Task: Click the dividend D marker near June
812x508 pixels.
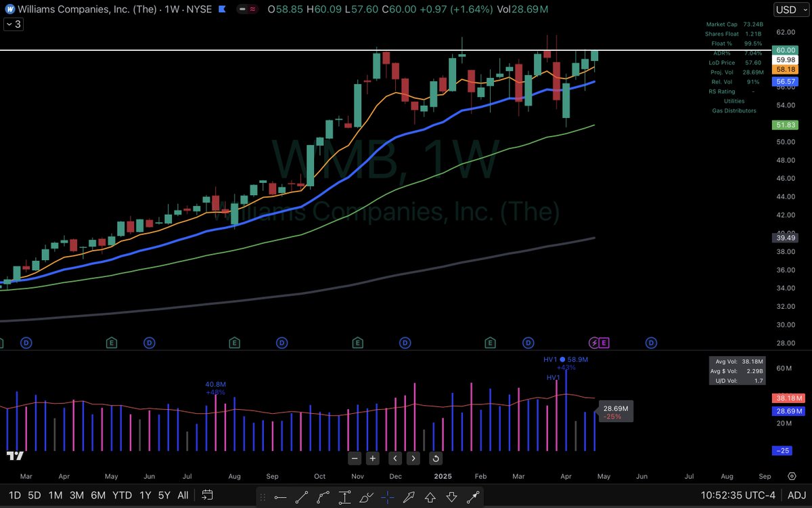Action: pyautogui.click(x=652, y=343)
